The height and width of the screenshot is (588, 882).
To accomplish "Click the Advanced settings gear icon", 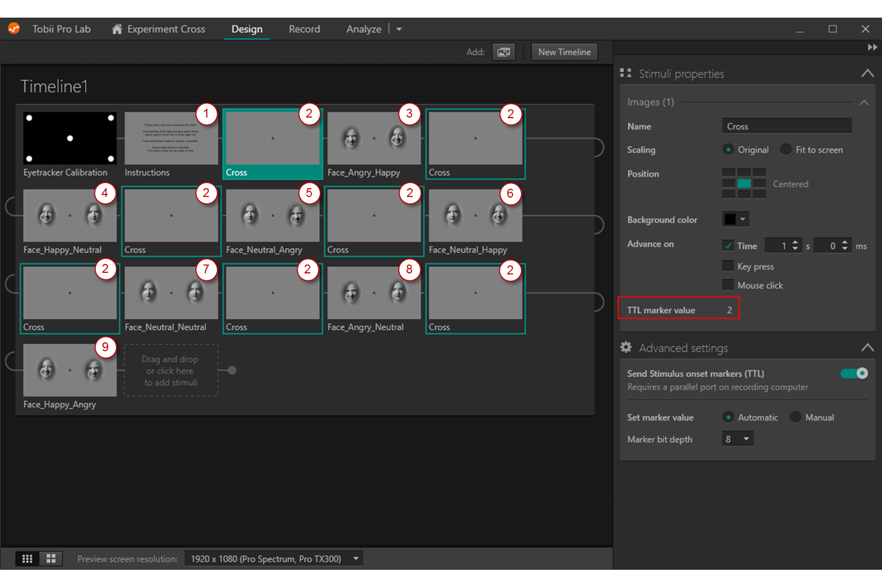I will coord(626,348).
